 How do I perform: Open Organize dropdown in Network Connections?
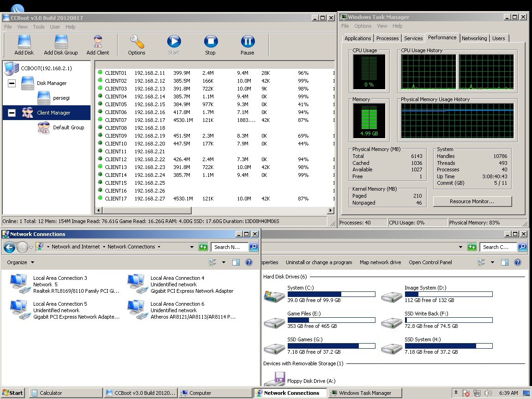click(20, 262)
